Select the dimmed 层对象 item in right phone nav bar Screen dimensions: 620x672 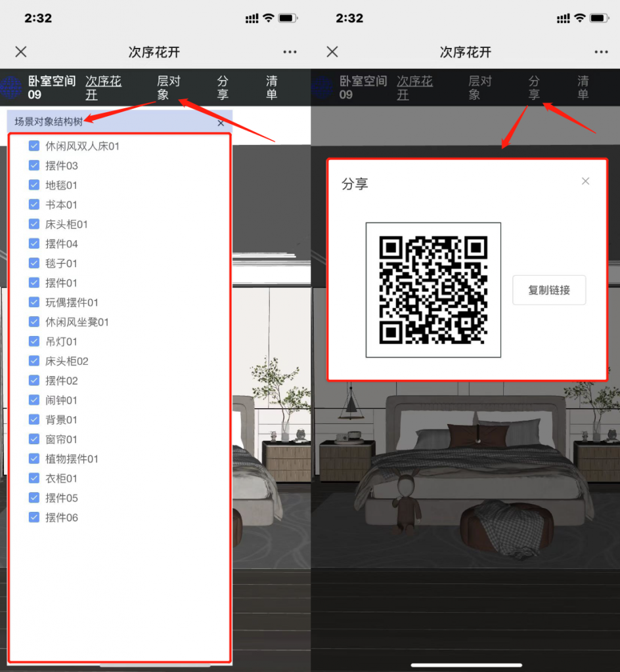pos(480,87)
